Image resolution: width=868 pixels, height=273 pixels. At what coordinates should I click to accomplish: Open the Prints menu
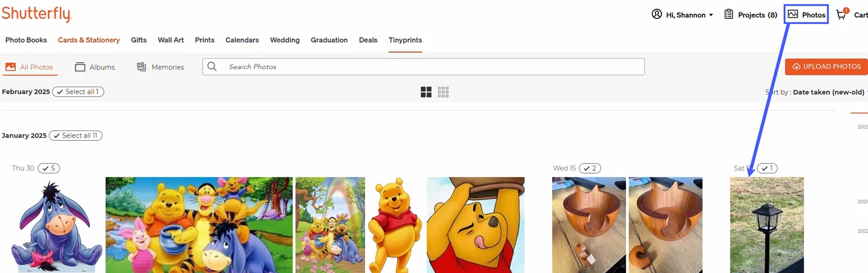point(205,40)
